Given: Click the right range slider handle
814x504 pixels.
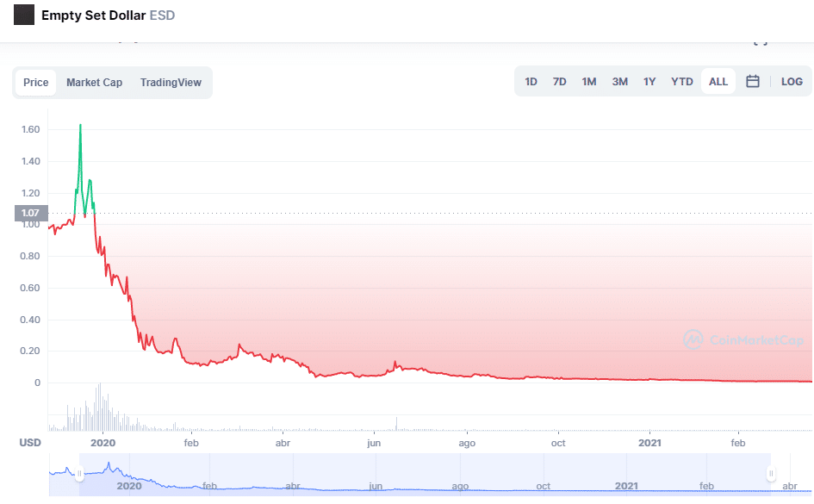Looking at the screenshot, I should (x=771, y=474).
